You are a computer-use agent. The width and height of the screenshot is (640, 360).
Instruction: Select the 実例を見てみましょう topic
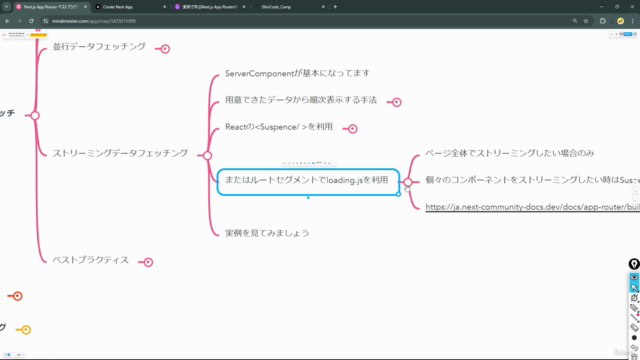(267, 233)
